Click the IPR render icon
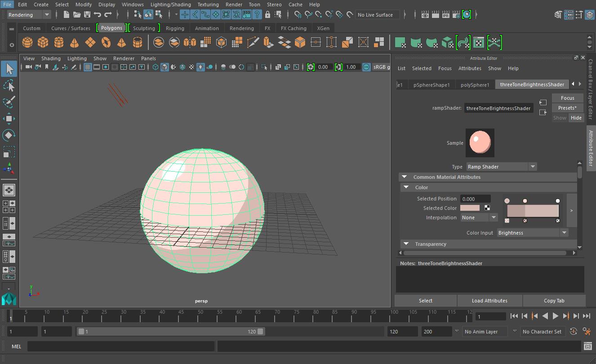This screenshot has width=596, height=364. point(446,15)
